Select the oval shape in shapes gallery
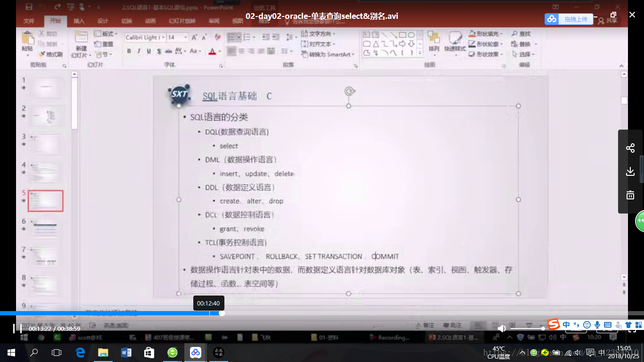The image size is (644, 362). (412, 34)
